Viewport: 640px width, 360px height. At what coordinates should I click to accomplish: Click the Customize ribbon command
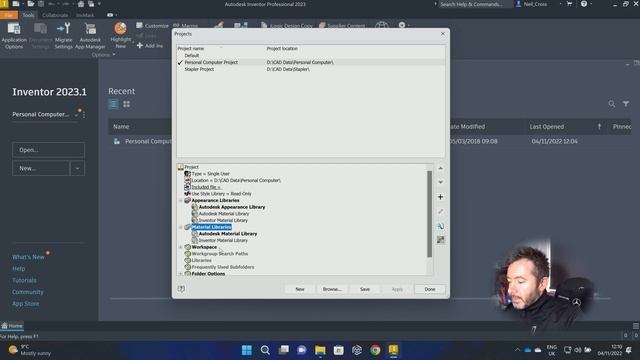click(x=152, y=25)
